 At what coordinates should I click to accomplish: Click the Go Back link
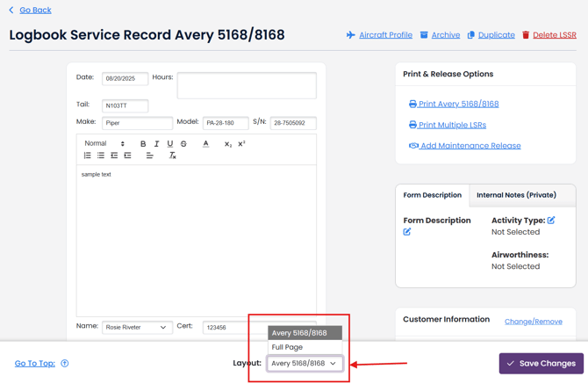pyautogui.click(x=35, y=11)
